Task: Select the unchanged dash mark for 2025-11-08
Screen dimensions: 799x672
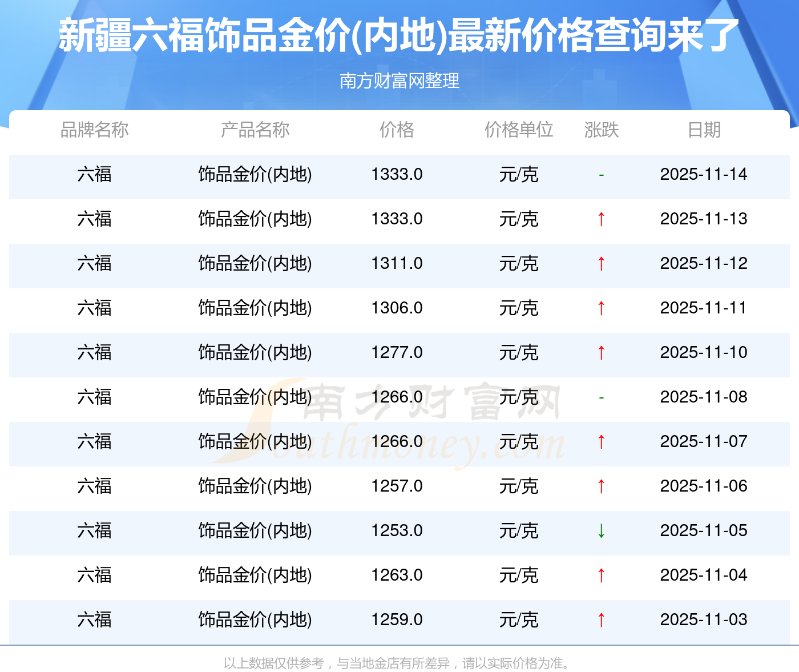Action: point(601,397)
